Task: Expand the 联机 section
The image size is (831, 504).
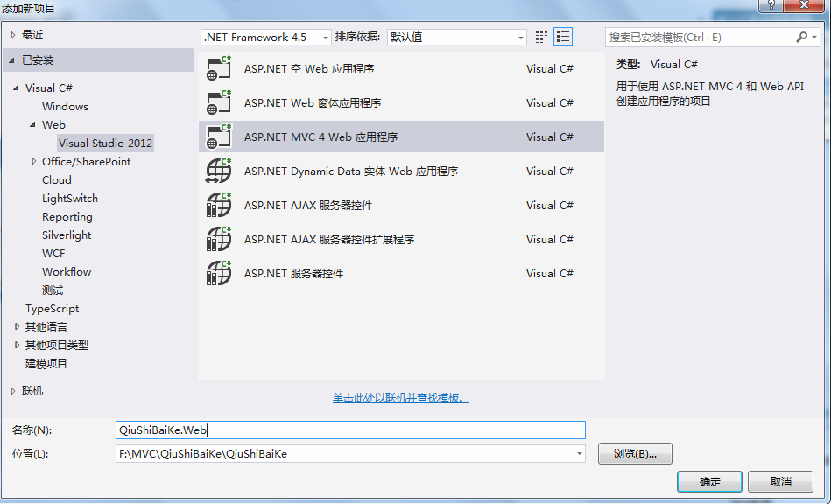Action: (13, 391)
